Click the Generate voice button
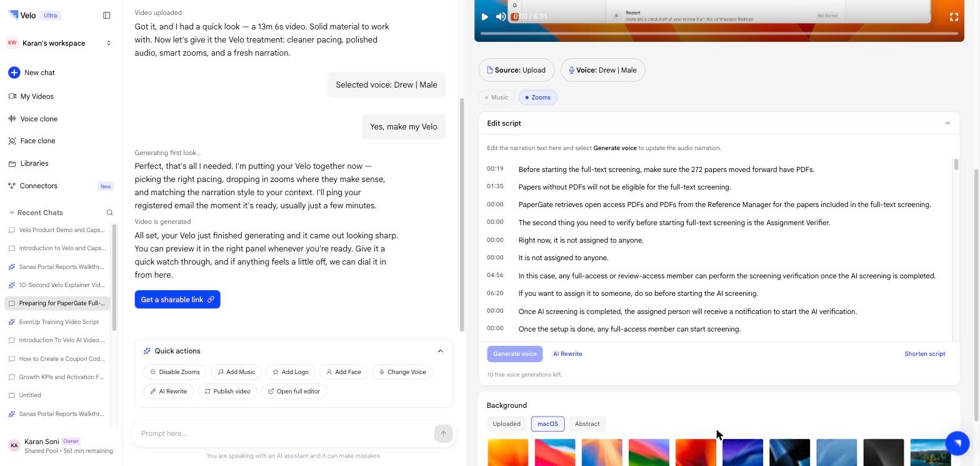The height and width of the screenshot is (466, 980). (x=515, y=354)
